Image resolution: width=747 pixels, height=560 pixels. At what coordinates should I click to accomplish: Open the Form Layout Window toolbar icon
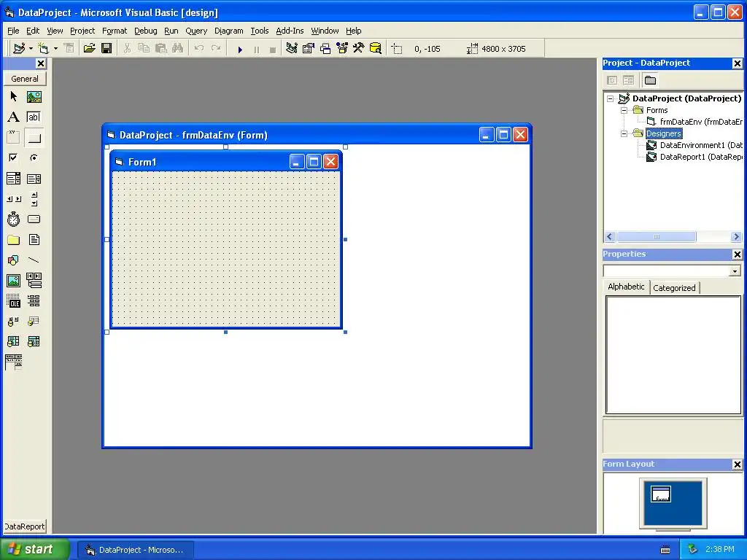click(x=325, y=48)
